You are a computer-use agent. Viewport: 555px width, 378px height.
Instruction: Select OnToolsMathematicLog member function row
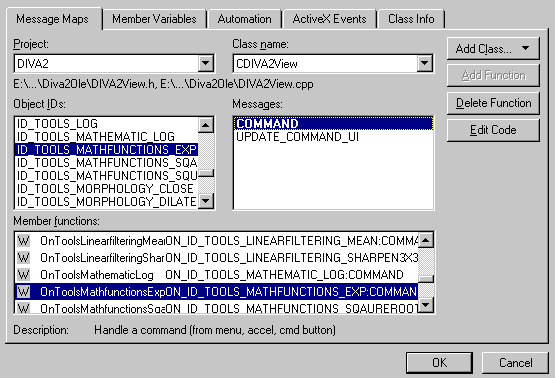tap(217, 275)
